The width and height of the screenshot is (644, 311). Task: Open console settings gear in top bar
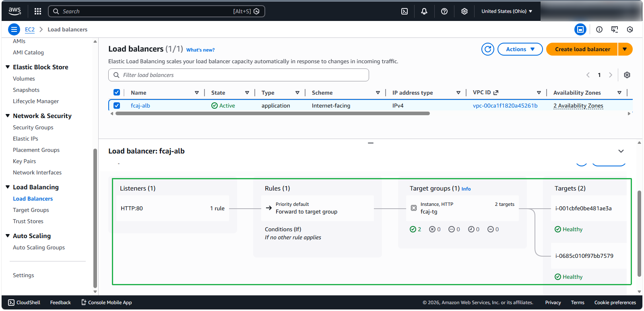(464, 11)
